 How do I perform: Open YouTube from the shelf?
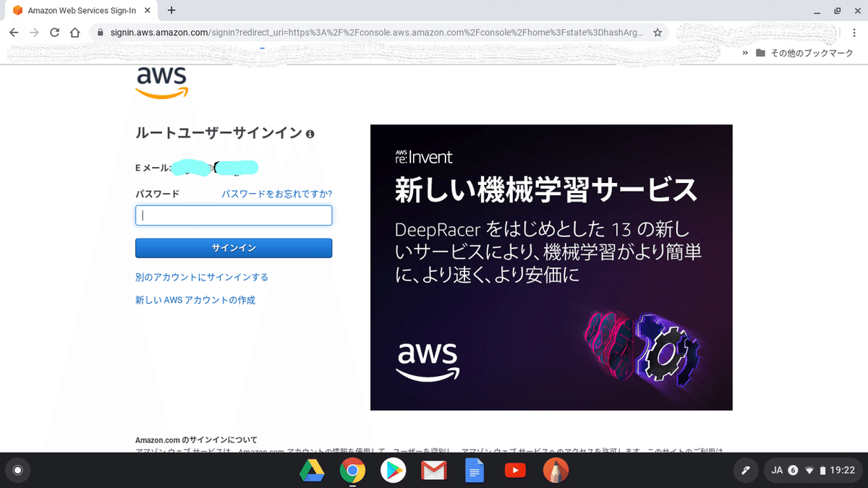pyautogui.click(x=515, y=471)
